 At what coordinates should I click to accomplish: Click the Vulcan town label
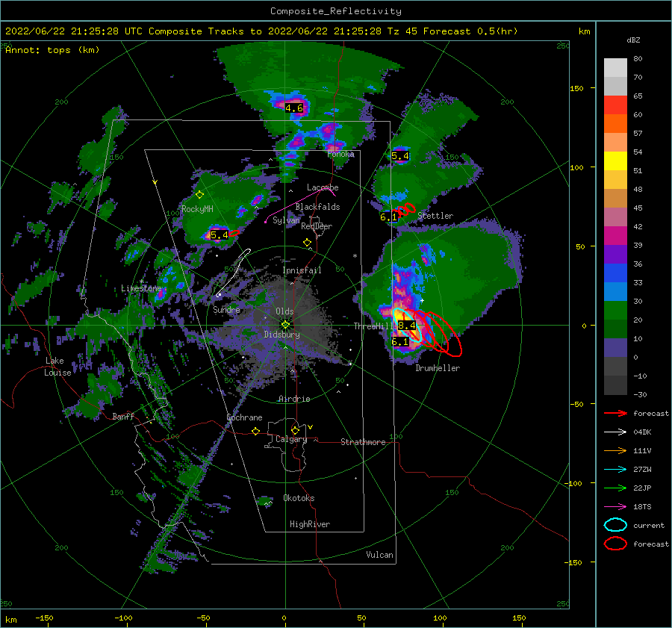(379, 555)
